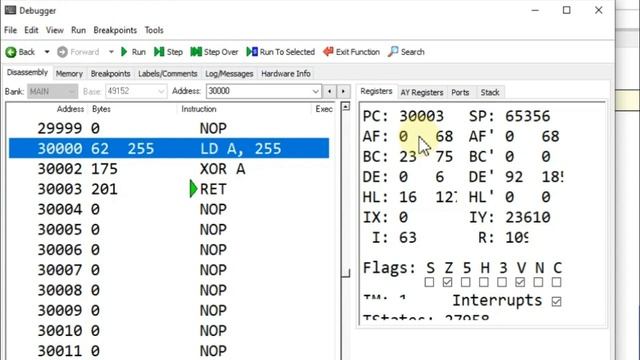
Task: Open the Edit menu
Action: coord(31,30)
